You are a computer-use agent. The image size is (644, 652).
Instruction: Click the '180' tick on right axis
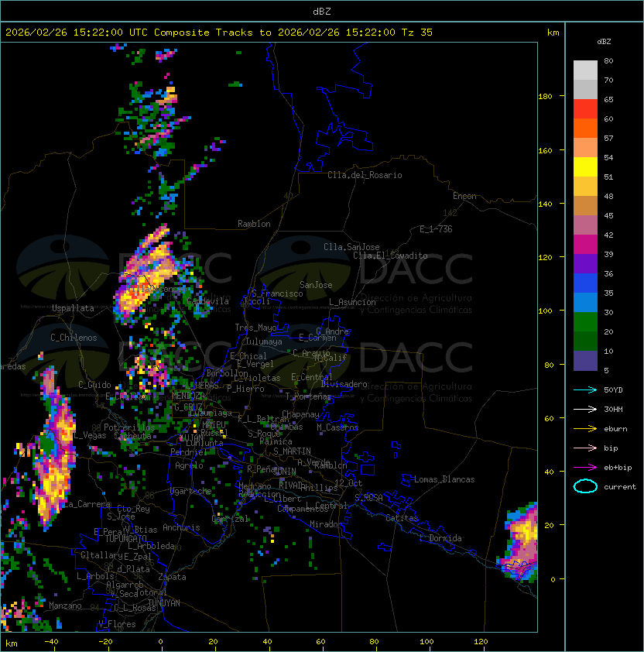click(545, 97)
